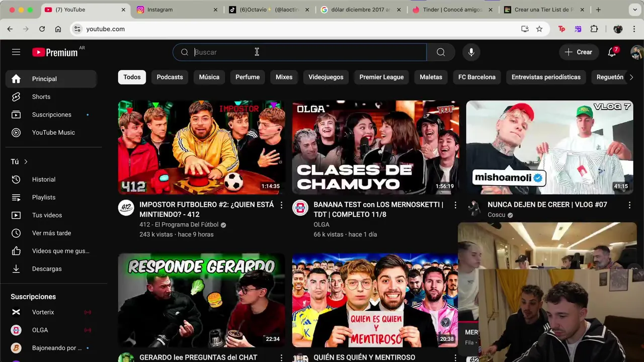Image resolution: width=644 pixels, height=362 pixels.
Task: Open Shorts from the sidebar
Action: coord(51,97)
